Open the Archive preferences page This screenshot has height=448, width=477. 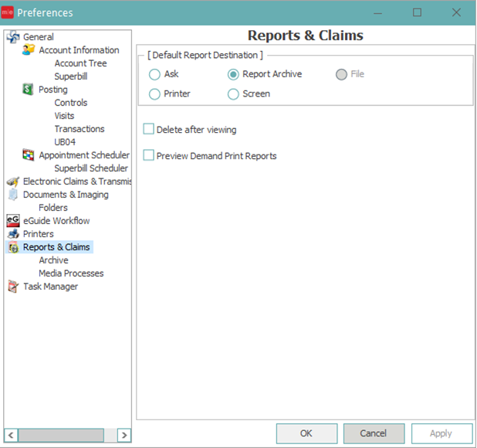[x=53, y=260]
